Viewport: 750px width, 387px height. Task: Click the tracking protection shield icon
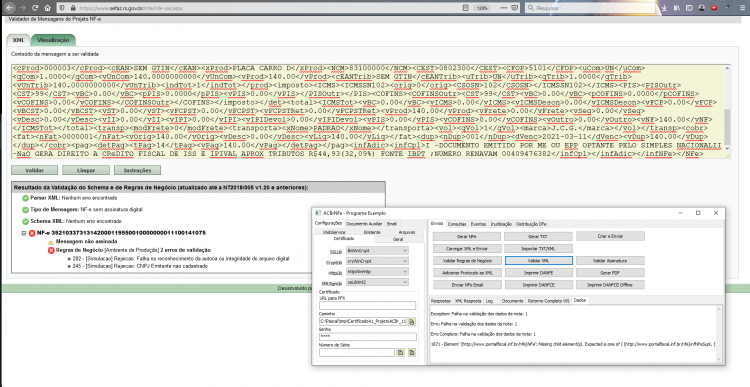pos(62,8)
